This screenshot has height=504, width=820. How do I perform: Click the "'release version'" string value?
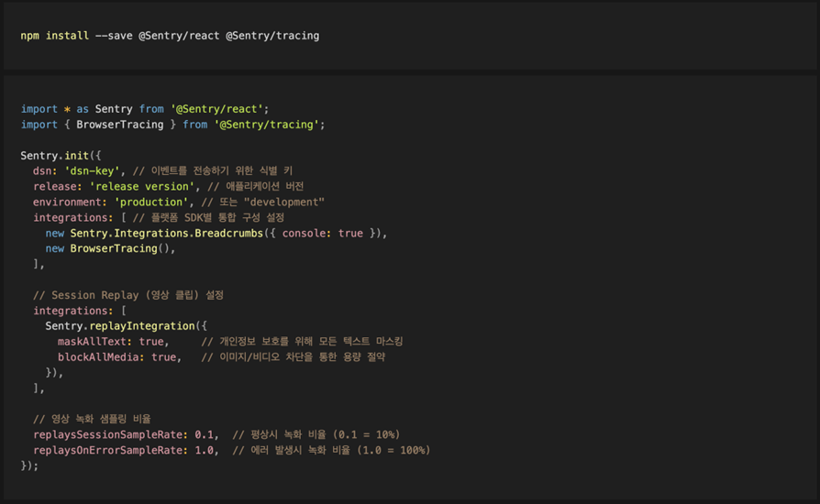[x=142, y=186]
